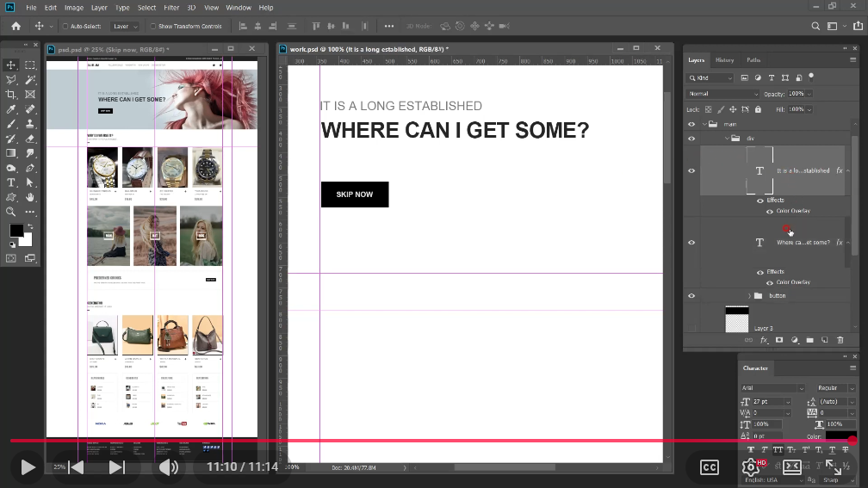Click the SKIP NOW button on canvas
Screen dimensions: 868x488
pos(355,195)
